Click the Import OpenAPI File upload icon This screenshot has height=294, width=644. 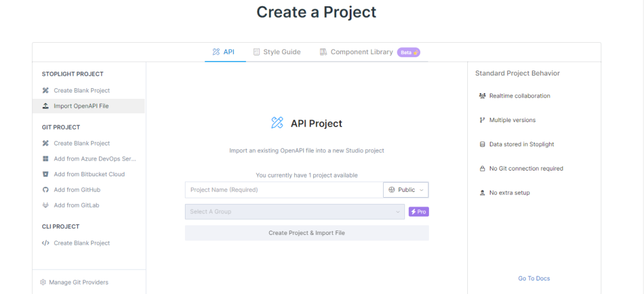[x=45, y=106]
